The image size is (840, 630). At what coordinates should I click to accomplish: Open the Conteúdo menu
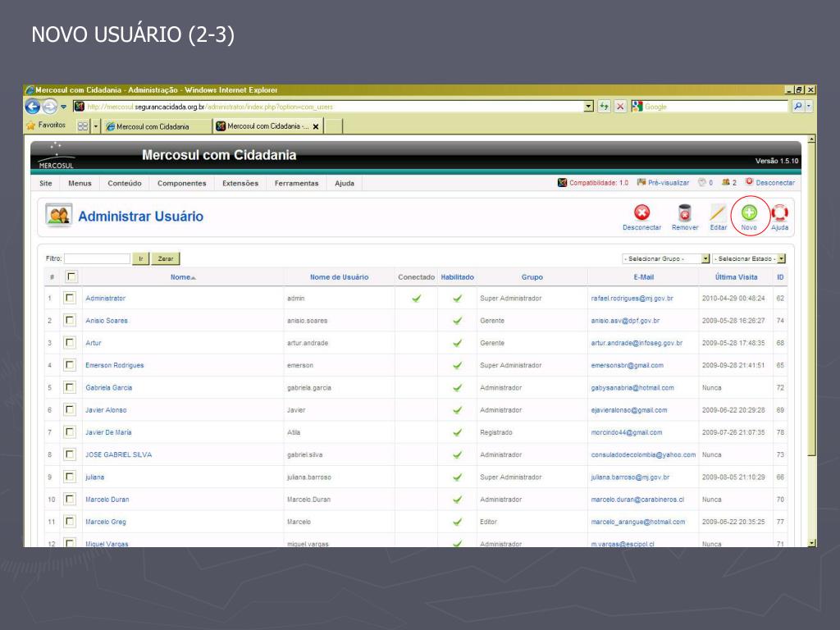click(x=125, y=183)
